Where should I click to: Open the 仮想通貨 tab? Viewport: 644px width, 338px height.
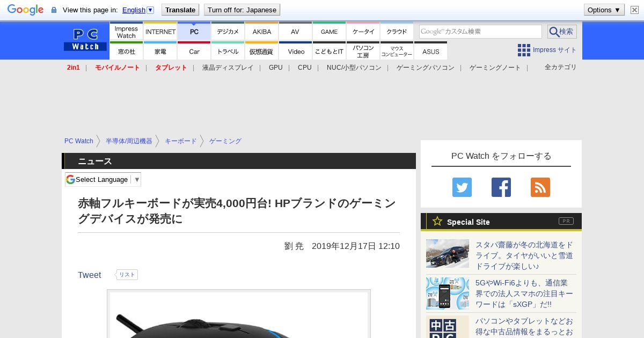[262, 51]
